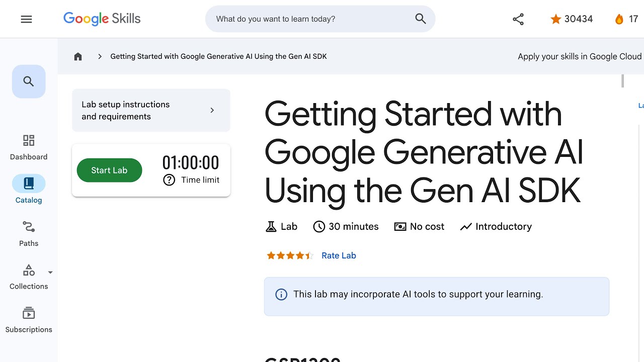Click the star rating display

coord(290,255)
